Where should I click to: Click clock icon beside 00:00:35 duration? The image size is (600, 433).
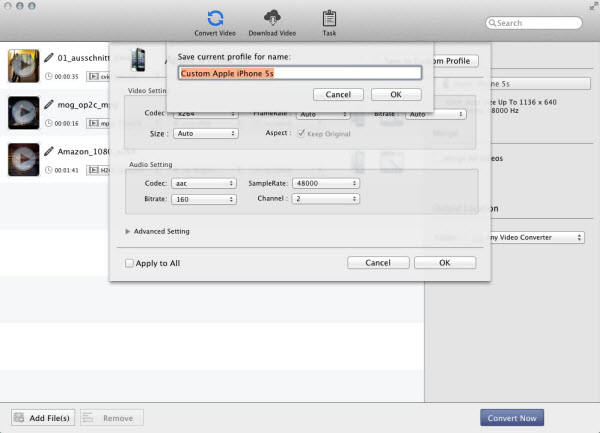click(x=48, y=76)
